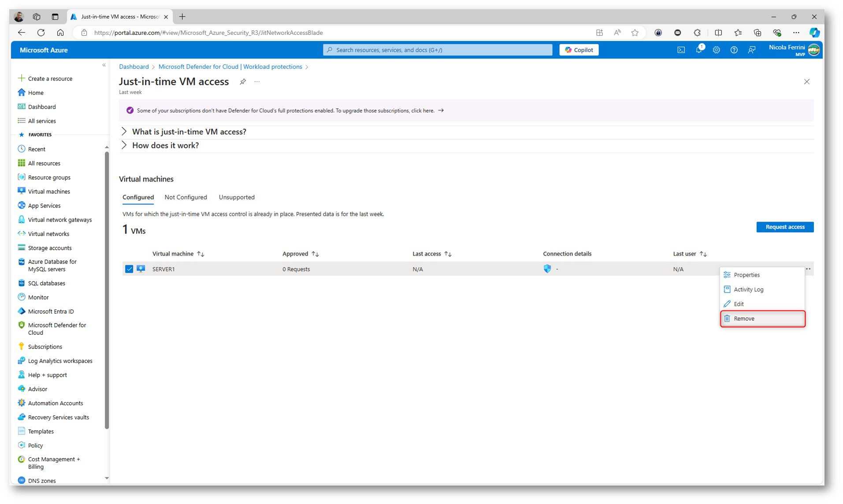Add this page to favorites star
The height and width of the screenshot is (504, 843).
[x=635, y=33]
